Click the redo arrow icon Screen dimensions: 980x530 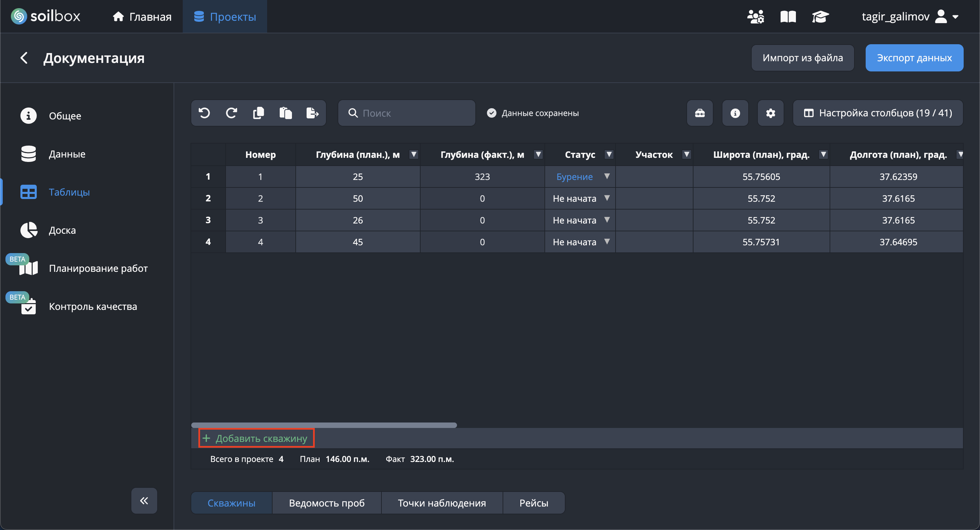pos(231,113)
